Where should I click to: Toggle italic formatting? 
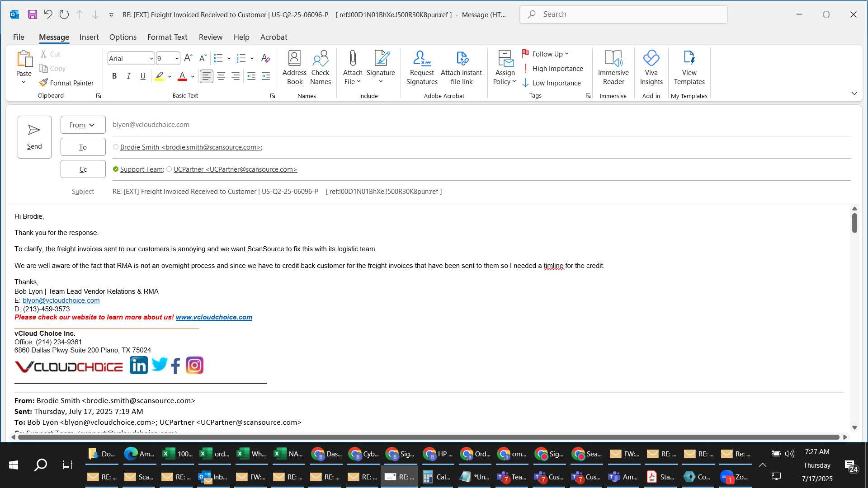pos(128,76)
